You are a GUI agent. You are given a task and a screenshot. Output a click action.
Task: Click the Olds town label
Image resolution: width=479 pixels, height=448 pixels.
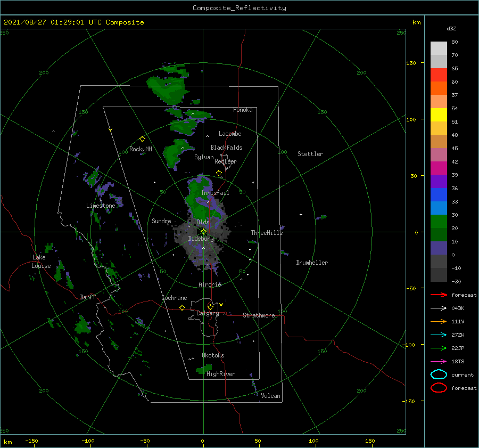tap(203, 222)
